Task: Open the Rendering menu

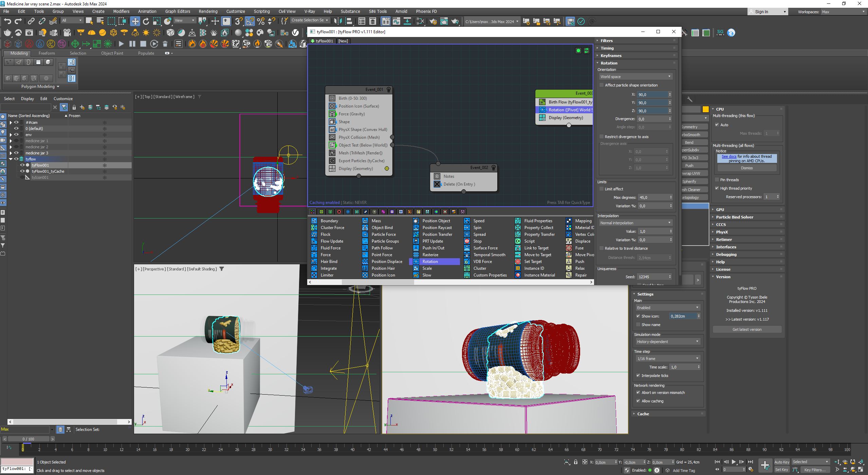Action: point(208,11)
